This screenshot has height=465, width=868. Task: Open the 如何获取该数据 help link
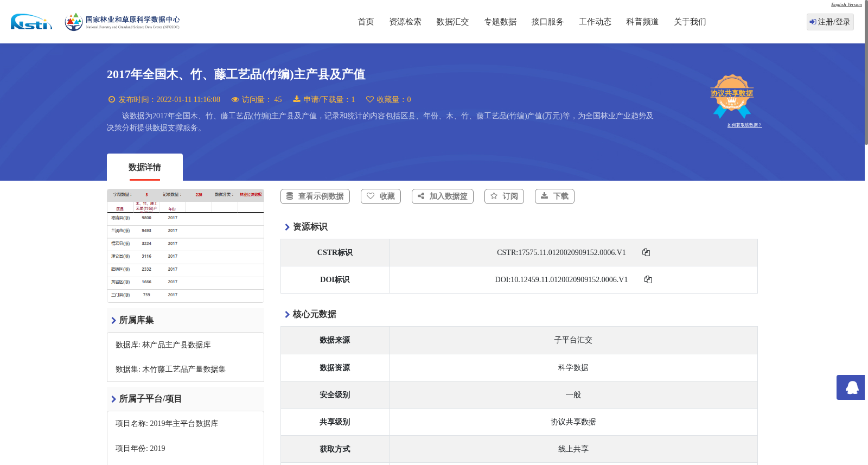(x=744, y=125)
